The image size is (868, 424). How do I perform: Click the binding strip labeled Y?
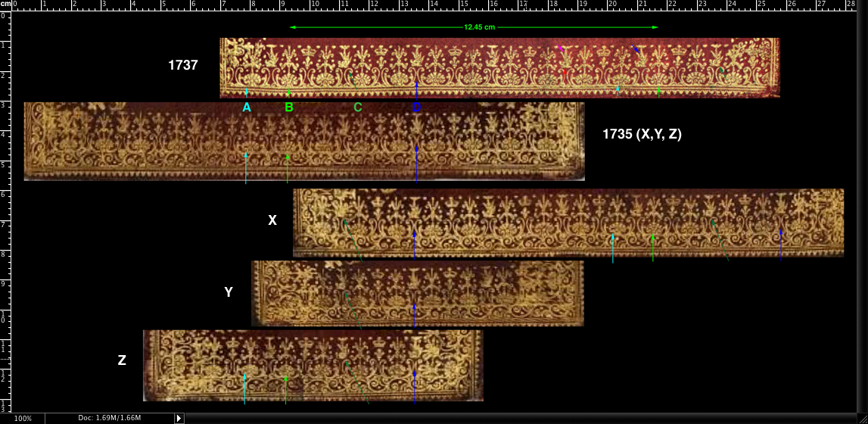tap(418, 293)
